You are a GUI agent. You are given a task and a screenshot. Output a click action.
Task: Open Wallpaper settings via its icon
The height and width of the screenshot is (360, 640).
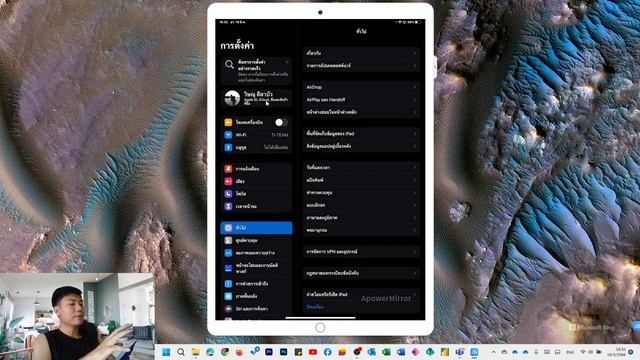pyautogui.click(x=228, y=296)
